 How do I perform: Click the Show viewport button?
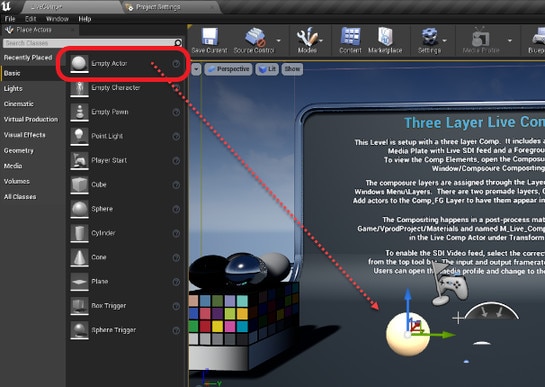292,69
